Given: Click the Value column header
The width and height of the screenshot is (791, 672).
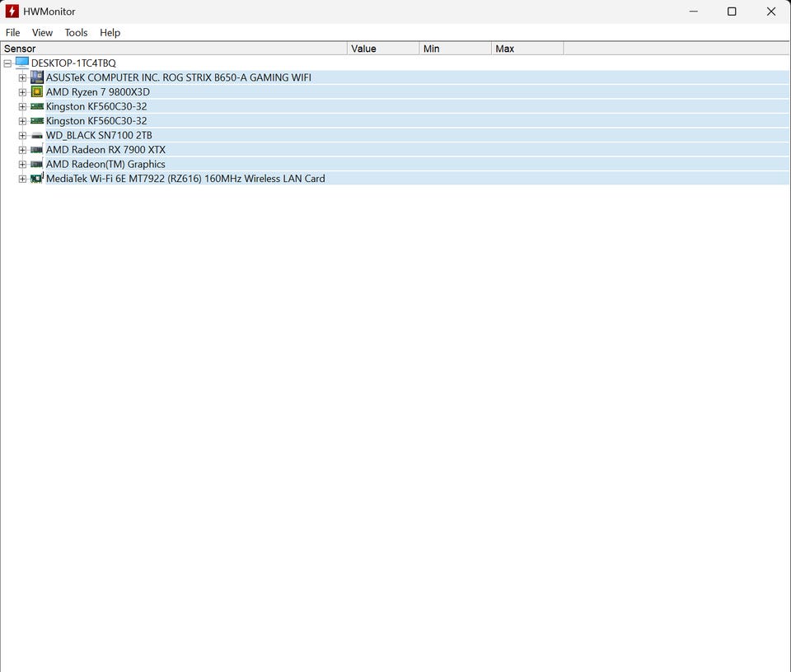Looking at the screenshot, I should (x=383, y=49).
